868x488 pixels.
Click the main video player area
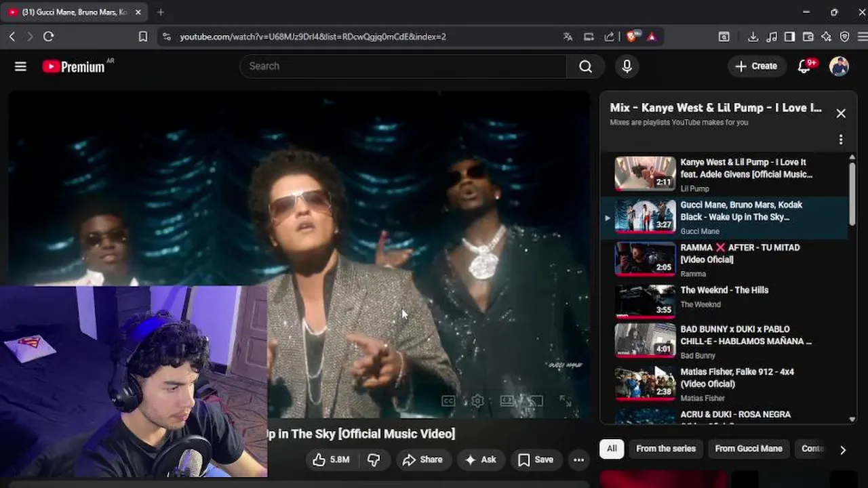click(298, 255)
